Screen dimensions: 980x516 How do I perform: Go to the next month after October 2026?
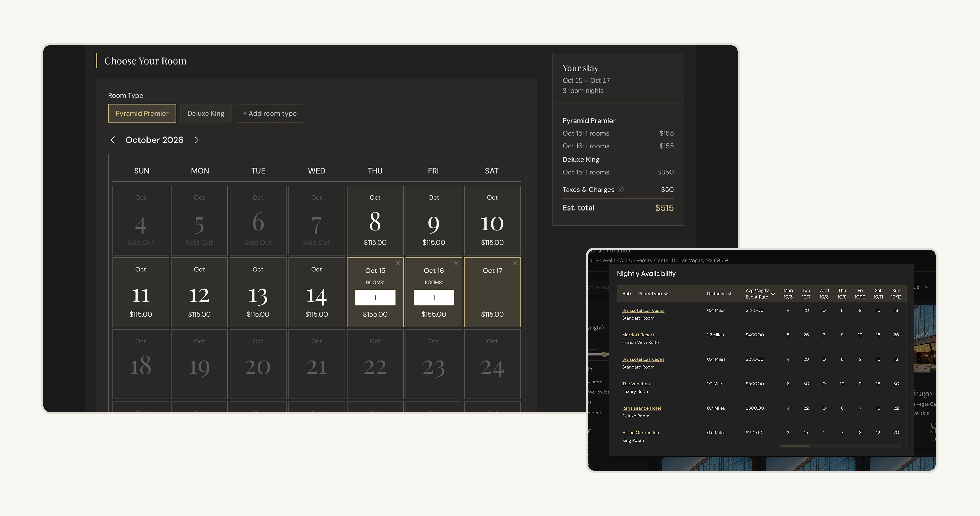coord(197,140)
